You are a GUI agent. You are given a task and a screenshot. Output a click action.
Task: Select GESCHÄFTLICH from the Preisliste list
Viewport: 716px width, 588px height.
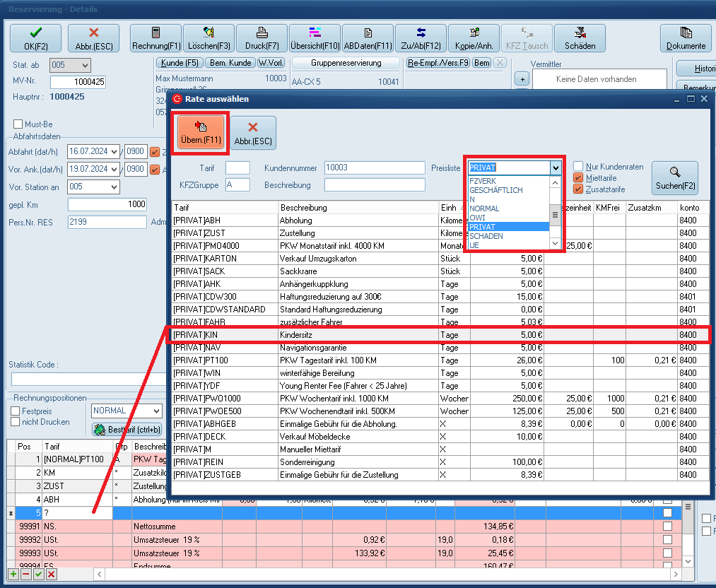pos(495,190)
